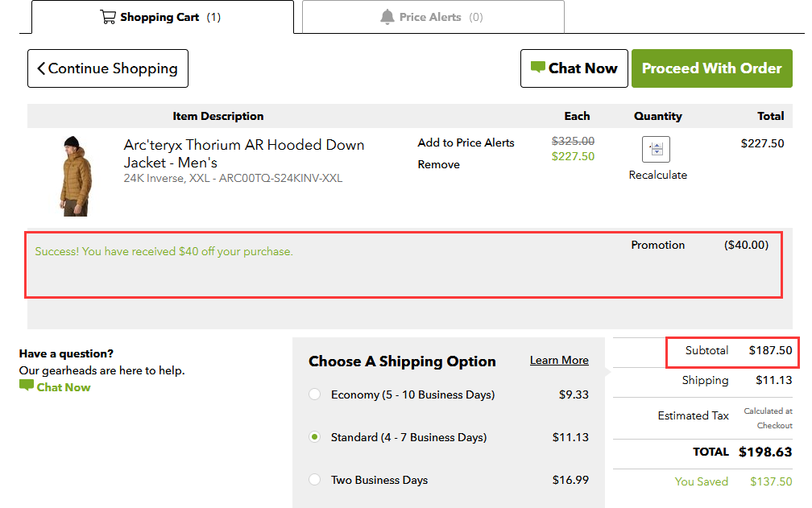812x508 pixels.
Task: Click the Add to Price Alerts link
Action: click(x=466, y=142)
